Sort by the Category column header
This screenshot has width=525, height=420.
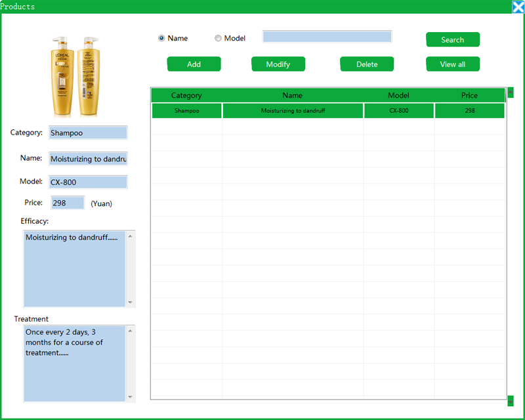coord(186,96)
